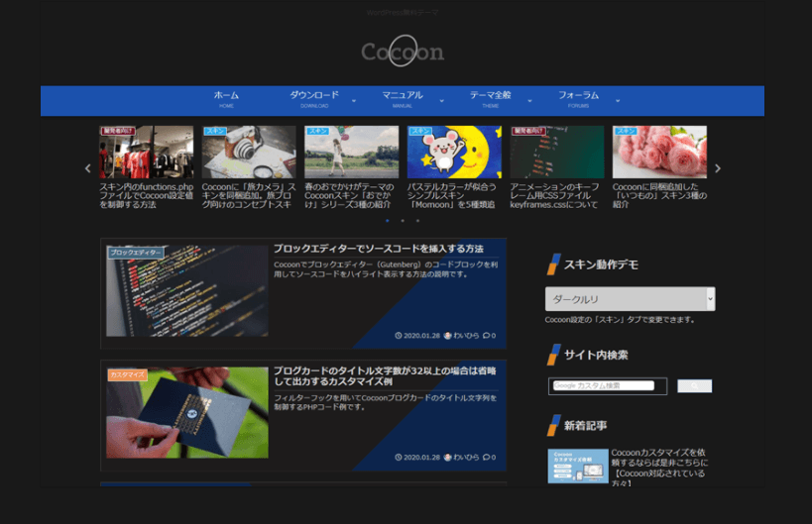Viewport: 812px width, 524px height.
Task: Select the third carousel pagination dot
Action: tap(417, 221)
